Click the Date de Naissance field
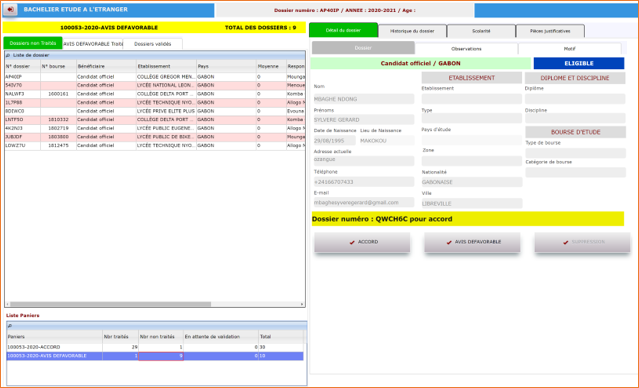Screen dimensions: 639x388 (x=335, y=141)
